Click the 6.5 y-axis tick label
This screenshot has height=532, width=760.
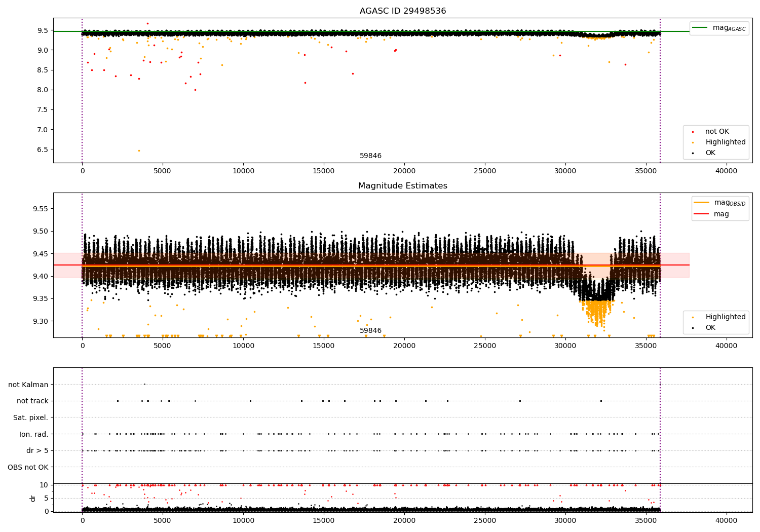pyautogui.click(x=43, y=149)
